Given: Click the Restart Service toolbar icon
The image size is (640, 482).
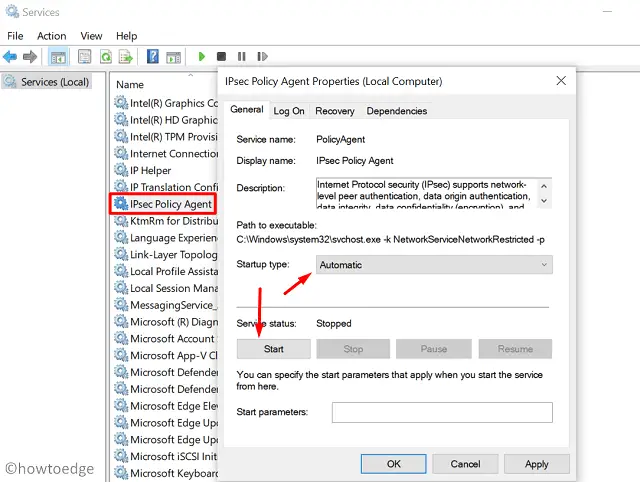Looking at the screenshot, I should point(262,56).
